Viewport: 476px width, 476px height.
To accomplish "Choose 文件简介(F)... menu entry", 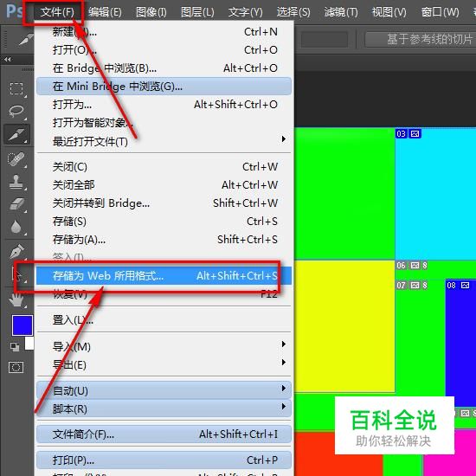I will pos(164,434).
